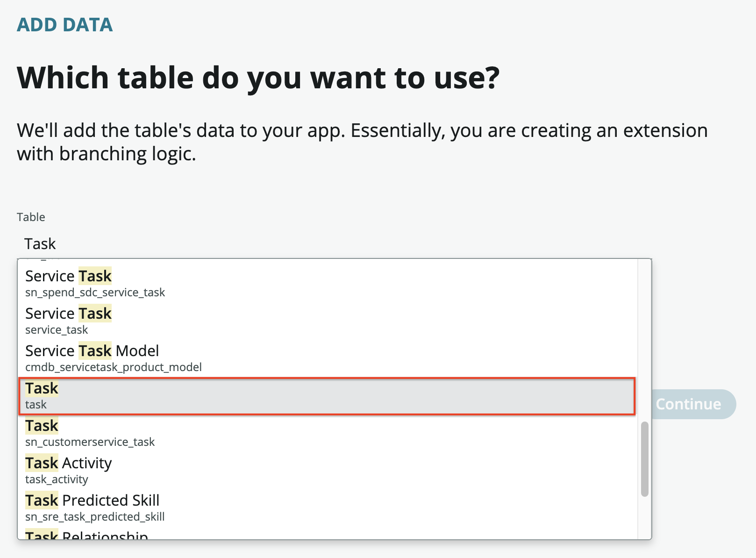This screenshot has height=558, width=756.
Task: Choose the Task Activity table
Action: coord(328,471)
